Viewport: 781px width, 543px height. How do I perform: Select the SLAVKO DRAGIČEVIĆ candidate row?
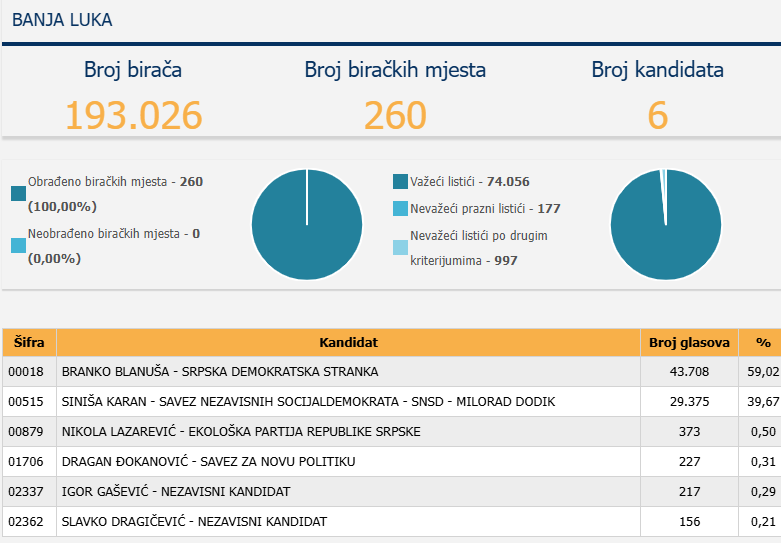tap(392, 522)
